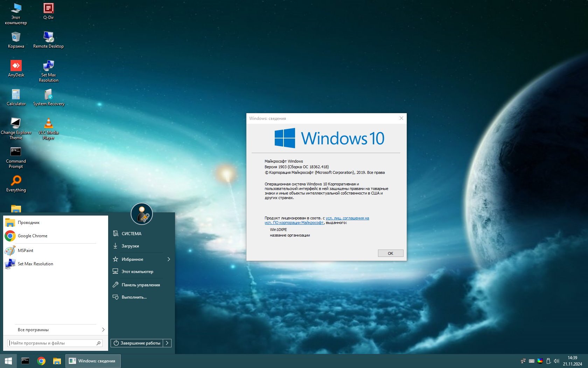Click the Найти программы и файлы search field

pyautogui.click(x=52, y=343)
